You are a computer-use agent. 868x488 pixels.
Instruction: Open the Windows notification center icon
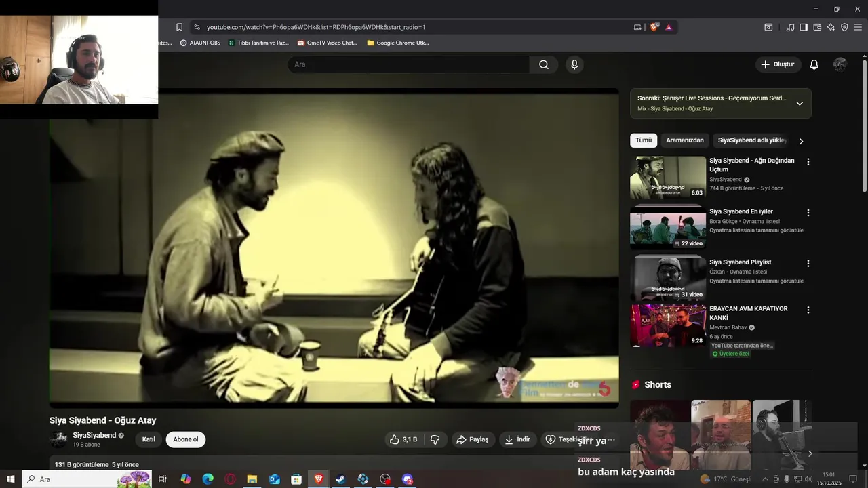pyautogui.click(x=853, y=479)
